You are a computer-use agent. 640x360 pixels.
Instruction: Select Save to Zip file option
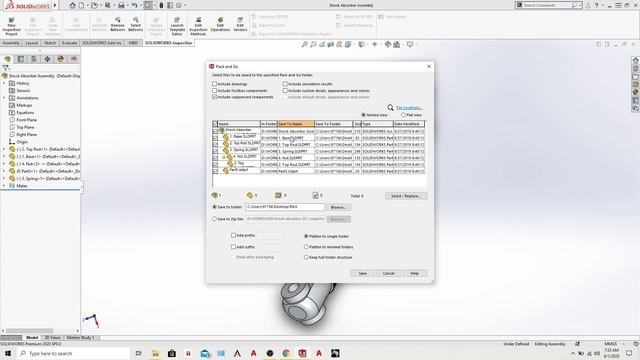(x=214, y=219)
